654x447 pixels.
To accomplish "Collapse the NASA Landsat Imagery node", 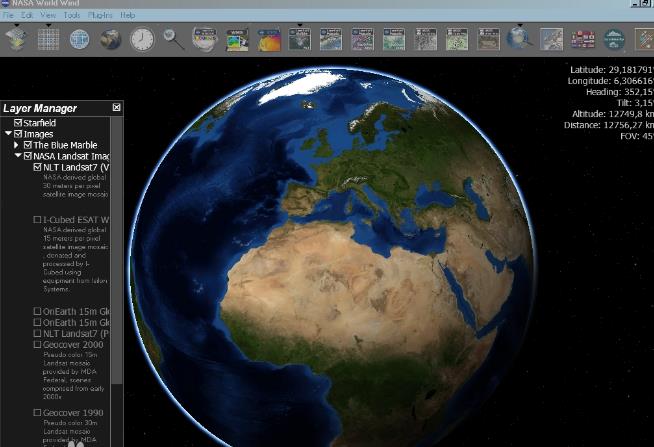I will click(x=17, y=156).
